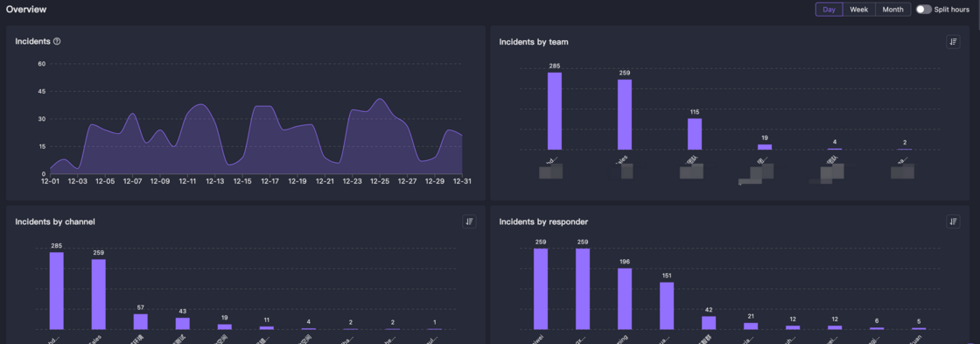Select the Overview heading
Screen dimensions: 980x344
coord(26,10)
